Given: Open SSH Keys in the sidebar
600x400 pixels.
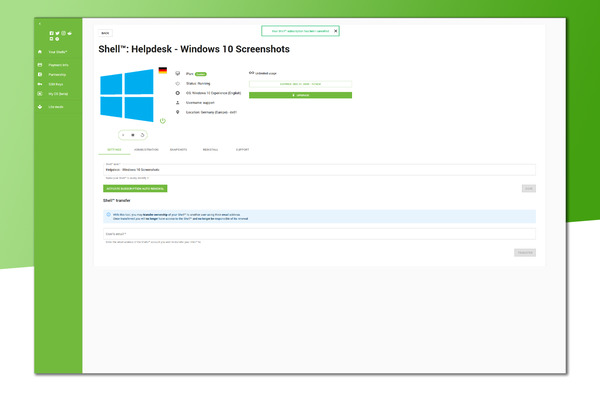Looking at the screenshot, I should click(56, 85).
